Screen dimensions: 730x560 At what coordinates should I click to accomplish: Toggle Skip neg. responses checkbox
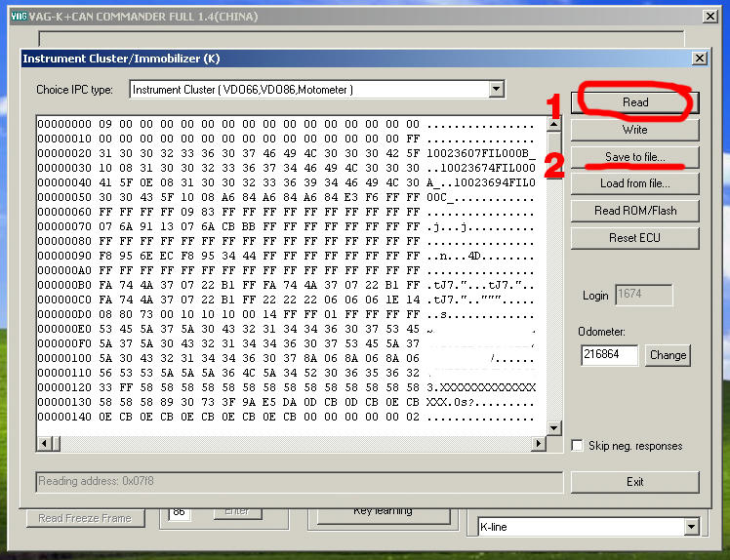pos(578,446)
